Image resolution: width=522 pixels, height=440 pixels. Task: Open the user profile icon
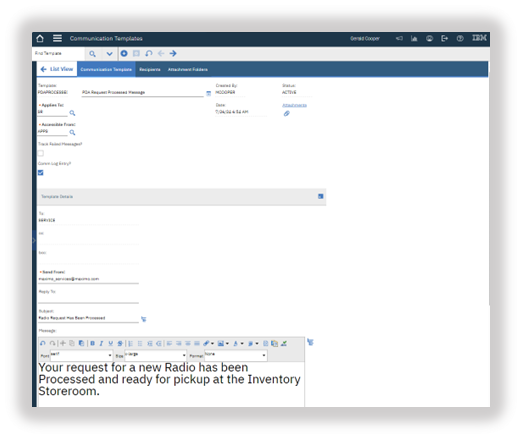(x=429, y=39)
